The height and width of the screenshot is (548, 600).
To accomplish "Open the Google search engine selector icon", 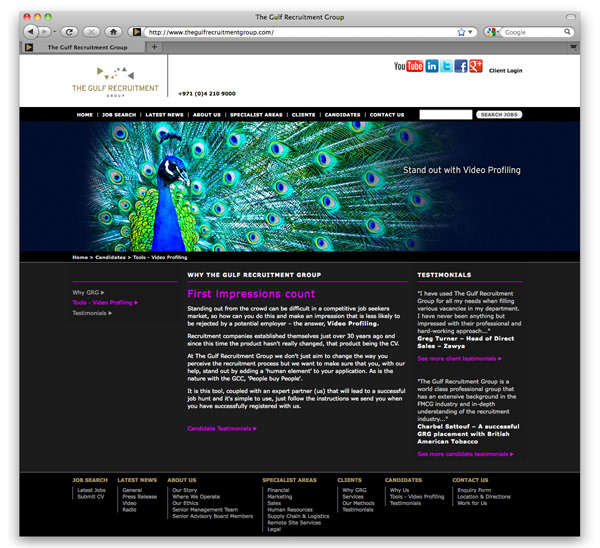I will coord(491,32).
